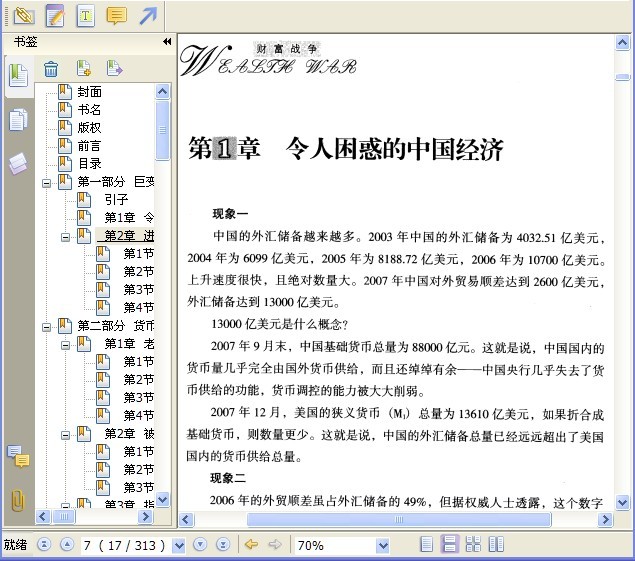The image size is (635, 561).
Task: Open the bookmarks sidebar tab
Action: [x=19, y=75]
